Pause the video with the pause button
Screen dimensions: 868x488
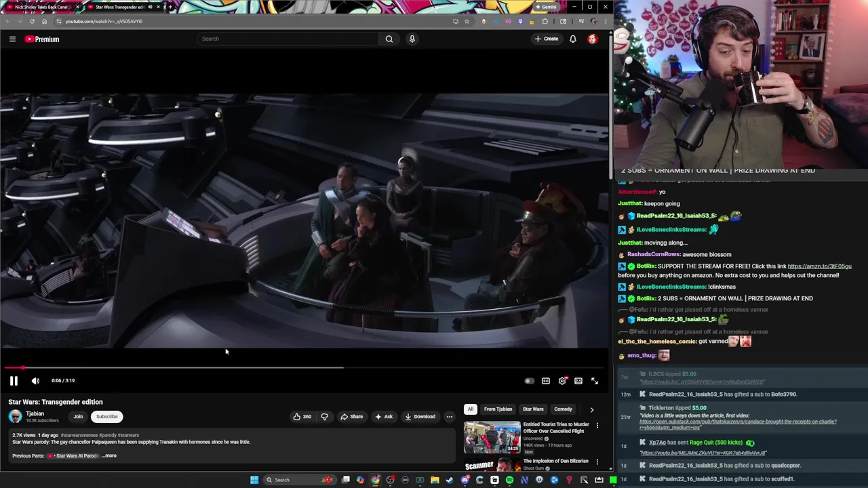click(x=14, y=381)
